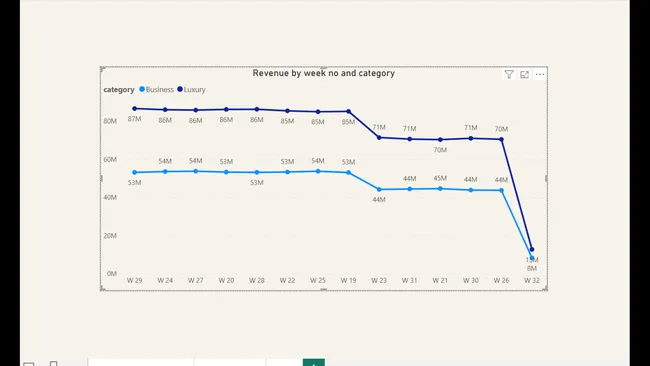Click the 'category' legend heading
Image resolution: width=650 pixels, height=366 pixels.
(x=119, y=90)
